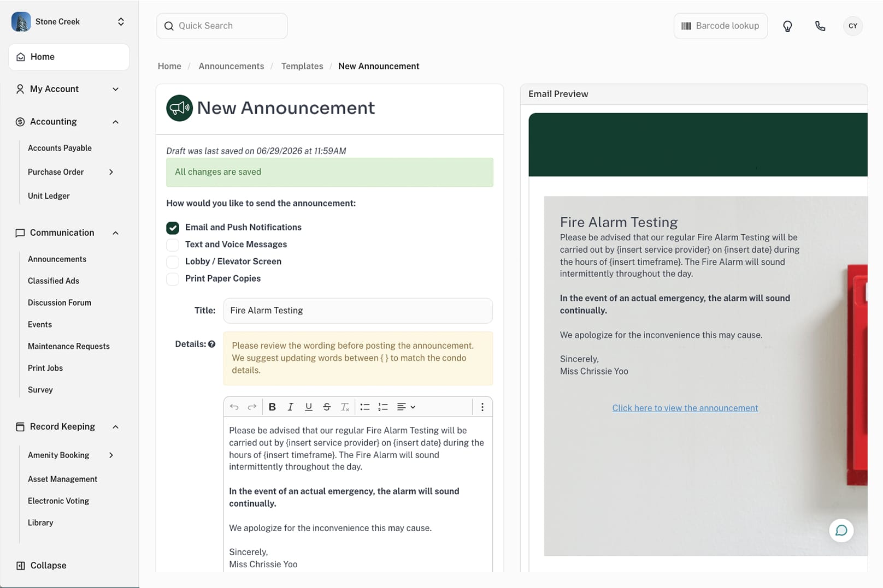This screenshot has height=588, width=883.
Task: Open Unit Ledger
Action: [49, 196]
